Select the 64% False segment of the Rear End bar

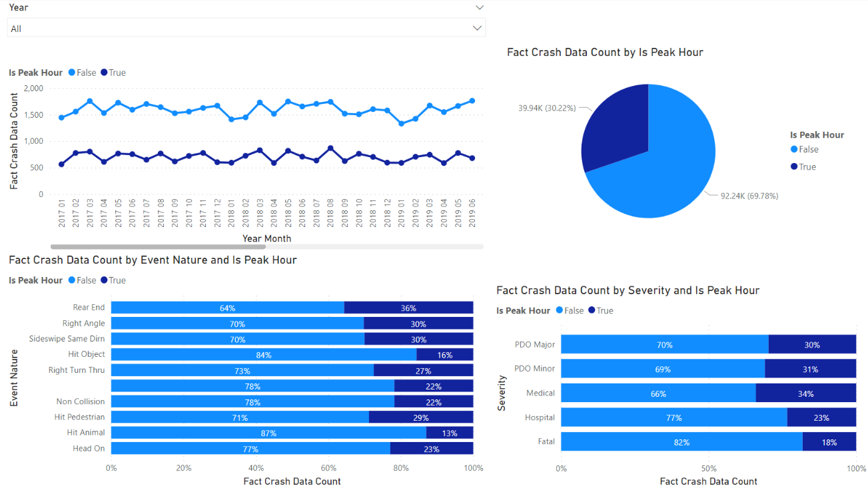click(226, 308)
